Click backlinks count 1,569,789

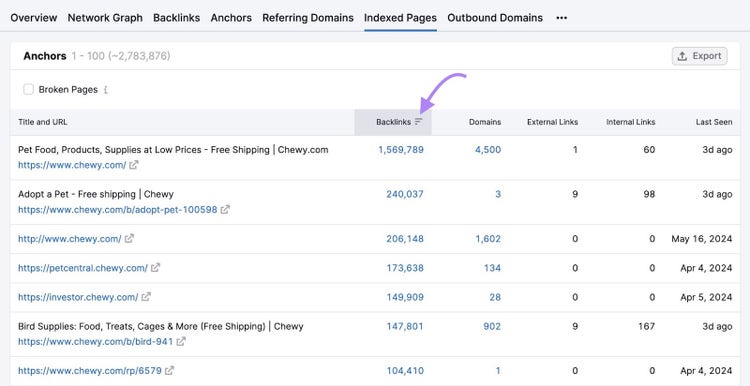[x=401, y=150]
